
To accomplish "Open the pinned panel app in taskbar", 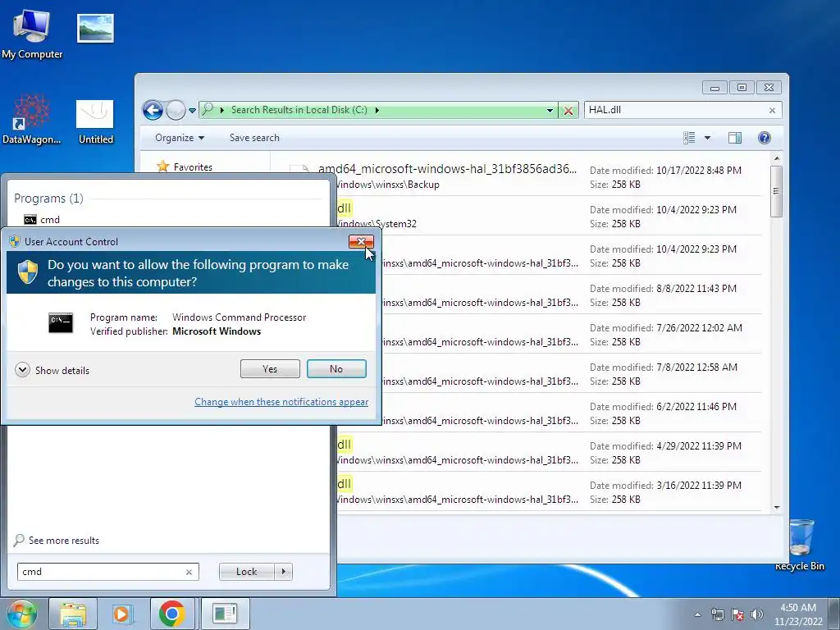I will (x=224, y=614).
